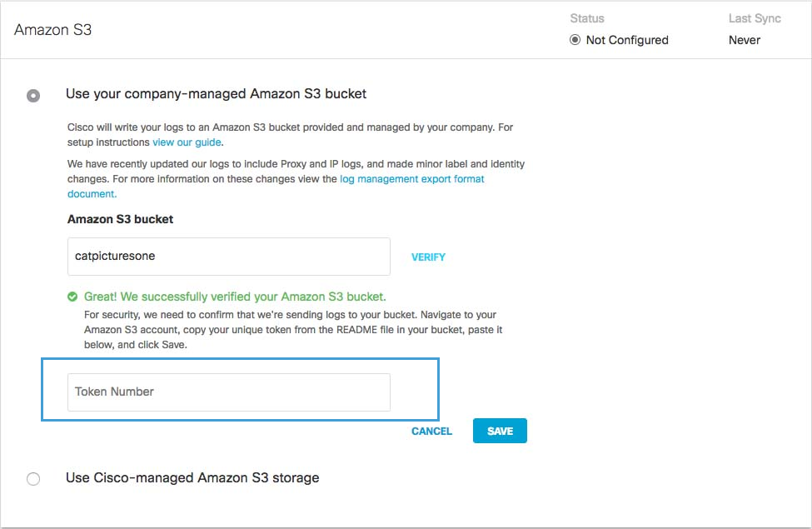Click CANCEL to discard changes
The image size is (812, 529).
(x=431, y=431)
